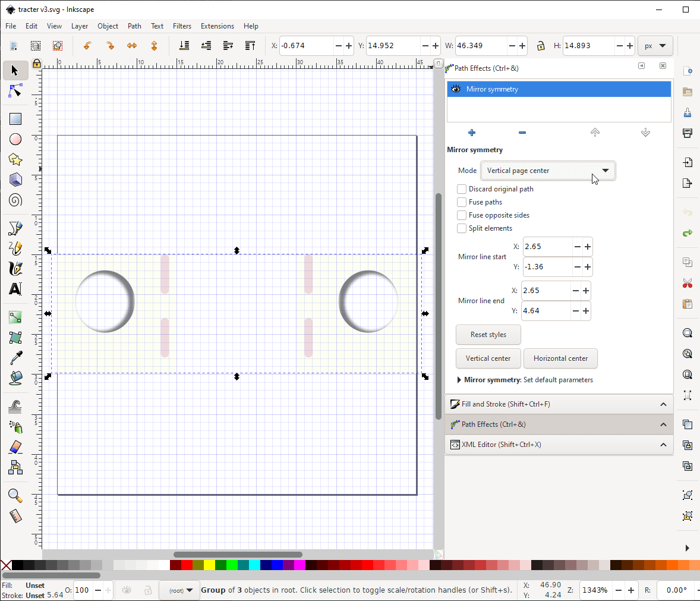The image size is (700, 601).
Task: Add a new path effect with plus icon
Action: 472,133
